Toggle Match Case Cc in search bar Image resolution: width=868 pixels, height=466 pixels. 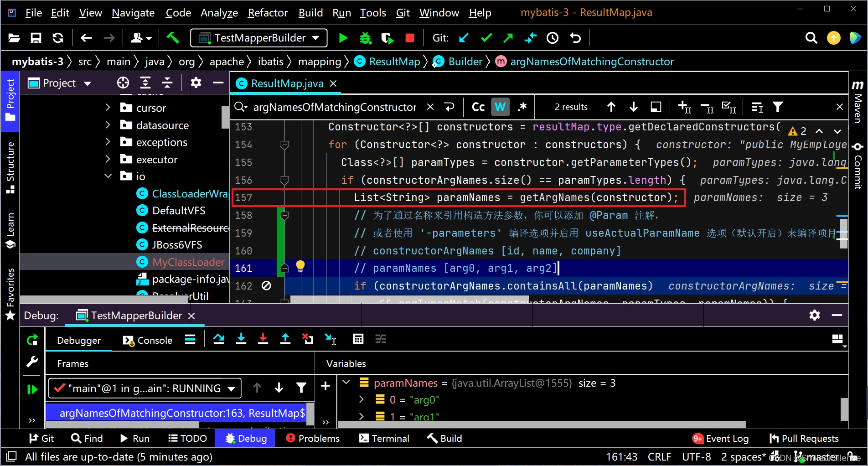478,107
